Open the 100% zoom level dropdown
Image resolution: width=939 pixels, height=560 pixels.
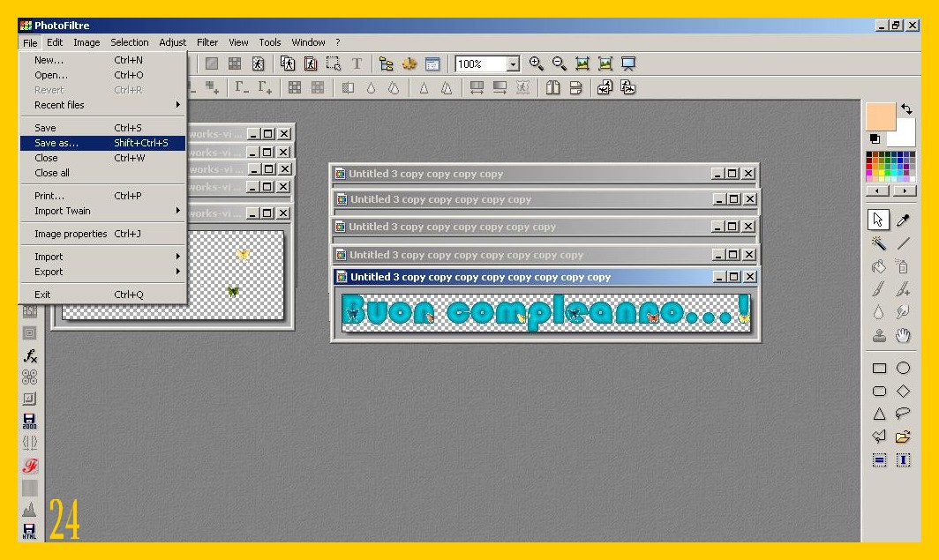pyautogui.click(x=513, y=63)
